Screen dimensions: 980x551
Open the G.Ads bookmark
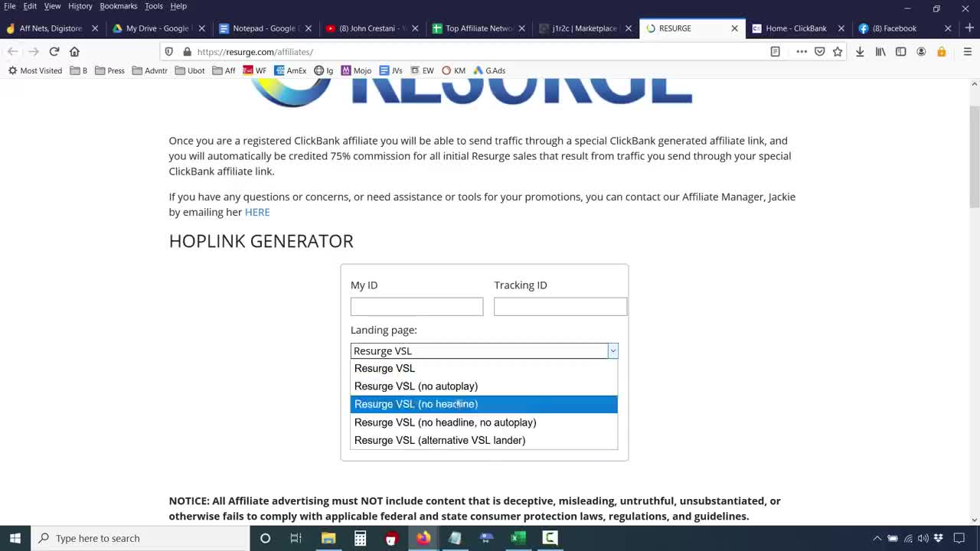[488, 70]
